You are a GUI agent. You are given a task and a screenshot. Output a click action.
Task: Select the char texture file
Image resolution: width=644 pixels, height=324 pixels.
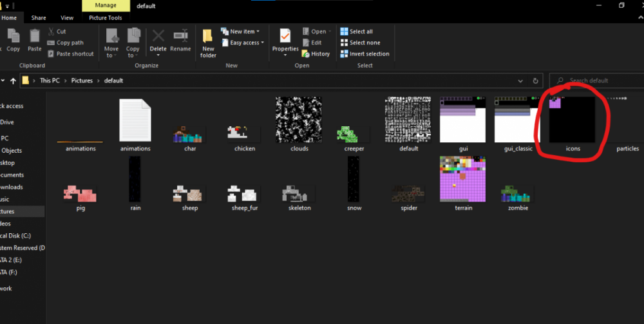[x=190, y=138]
